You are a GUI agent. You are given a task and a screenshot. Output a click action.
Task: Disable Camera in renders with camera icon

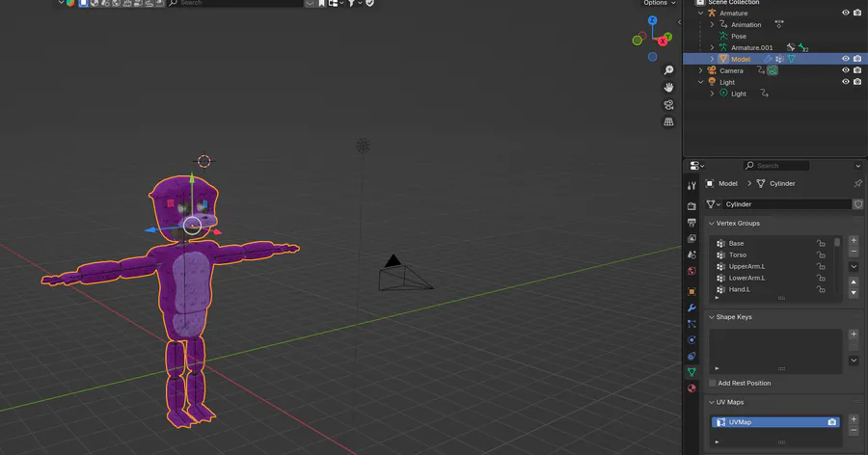click(x=857, y=70)
